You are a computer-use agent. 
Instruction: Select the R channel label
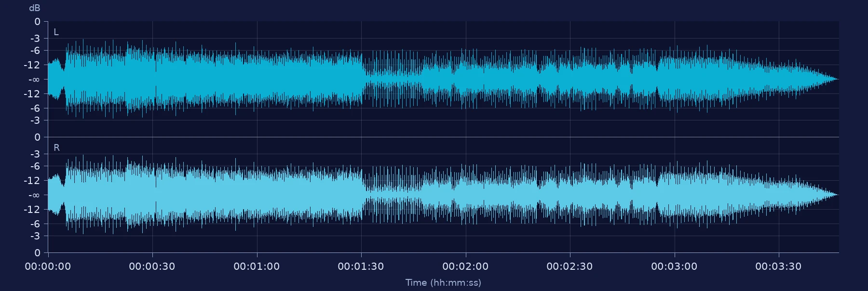pyautogui.click(x=56, y=148)
